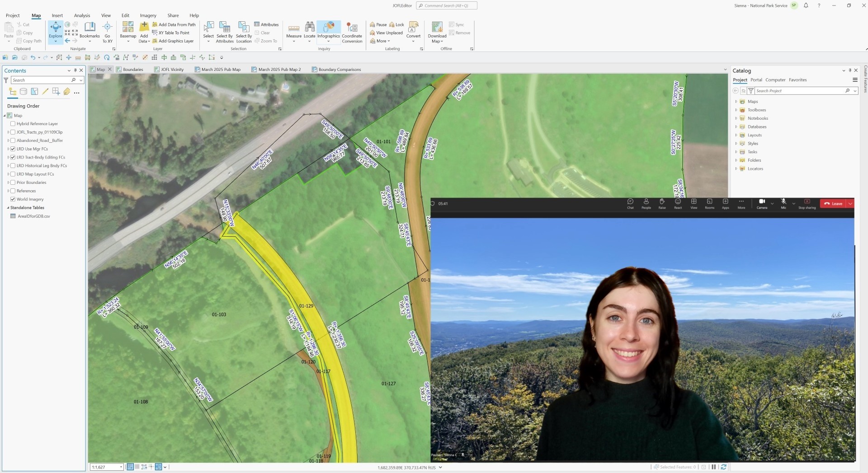Switch Contents to List By Data Source
This screenshot has width=868, height=473.
coord(24,92)
